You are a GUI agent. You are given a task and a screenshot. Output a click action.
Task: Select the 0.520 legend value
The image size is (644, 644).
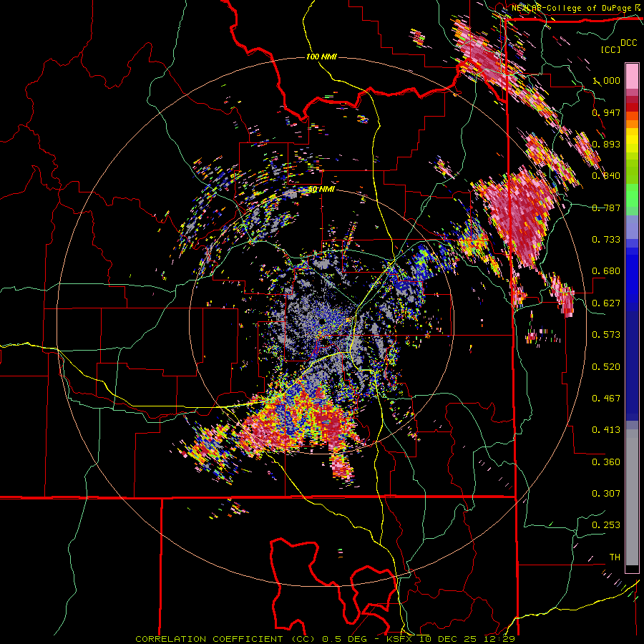[606, 367]
